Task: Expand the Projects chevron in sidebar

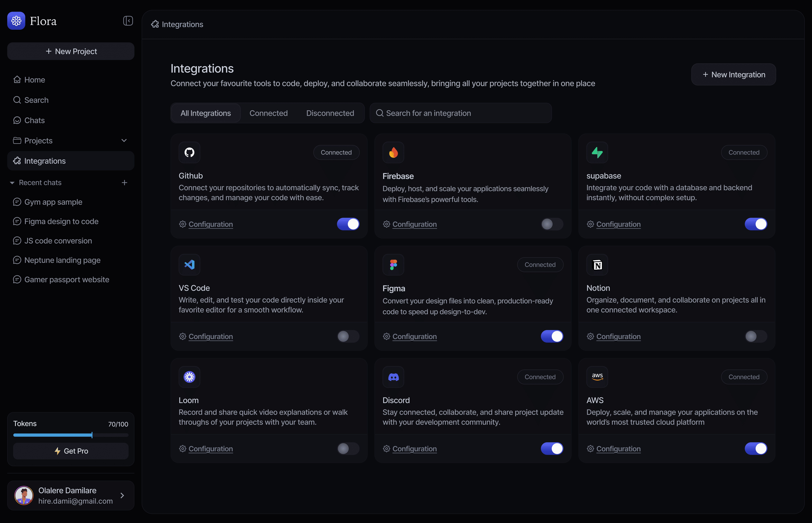Action: (124, 141)
